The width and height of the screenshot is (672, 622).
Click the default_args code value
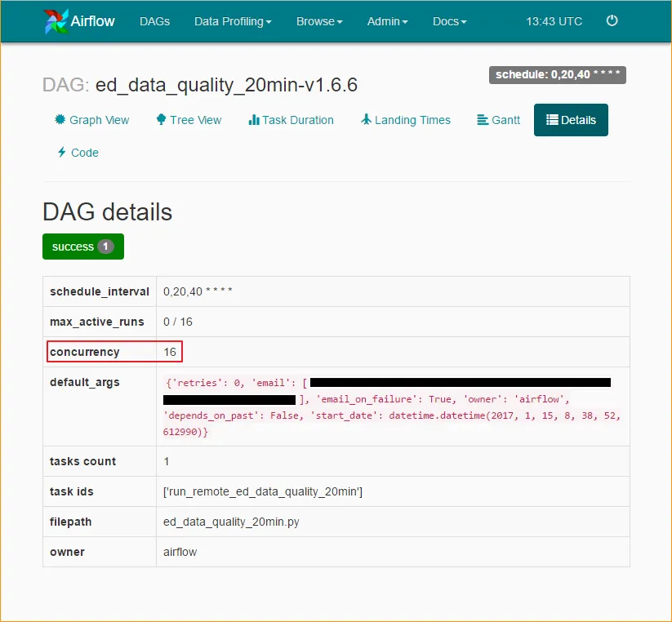[392, 407]
